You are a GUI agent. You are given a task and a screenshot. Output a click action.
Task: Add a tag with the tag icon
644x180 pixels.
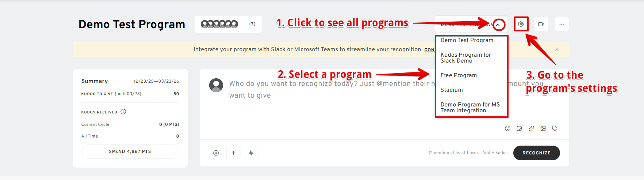point(555,128)
